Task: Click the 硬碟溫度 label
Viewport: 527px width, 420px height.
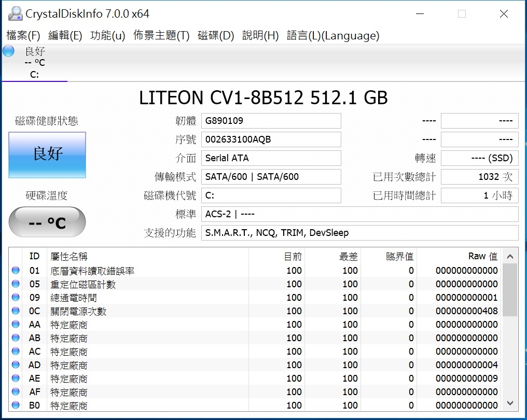Action: (x=46, y=195)
